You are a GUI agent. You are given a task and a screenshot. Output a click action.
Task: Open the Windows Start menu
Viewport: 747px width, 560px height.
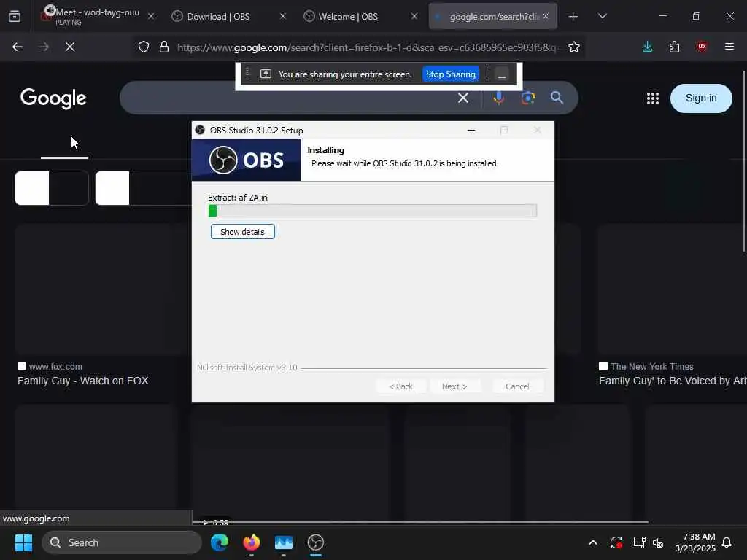tap(23, 542)
